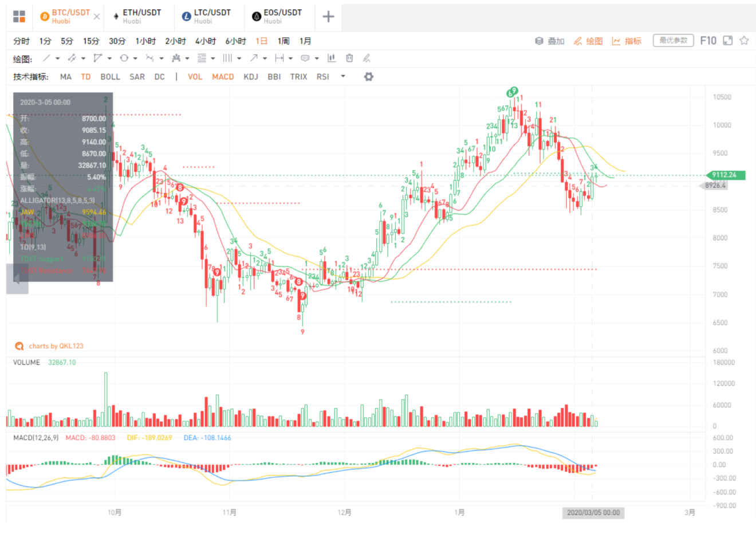Click the BTC coin icon in first tab
Viewport: 756px width, 534px height.
pyautogui.click(x=45, y=17)
